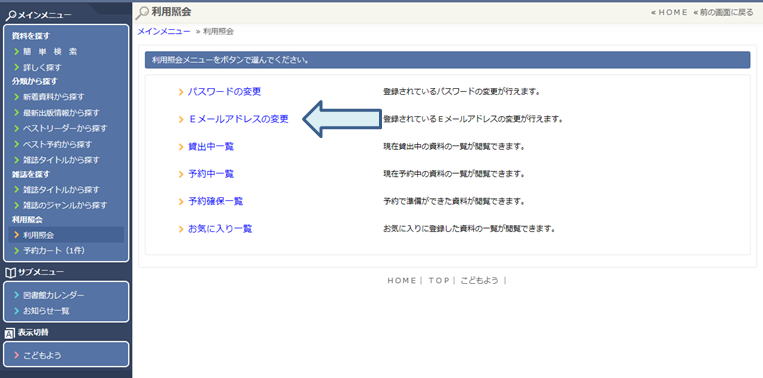Viewport: 763px width, 378px height.
Task: Open 雑誌タイトルから探す under 分類から探す
Action: [61, 160]
